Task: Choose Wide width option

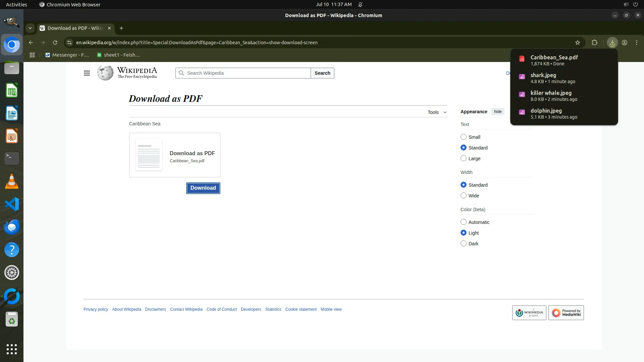Action: pyautogui.click(x=464, y=195)
